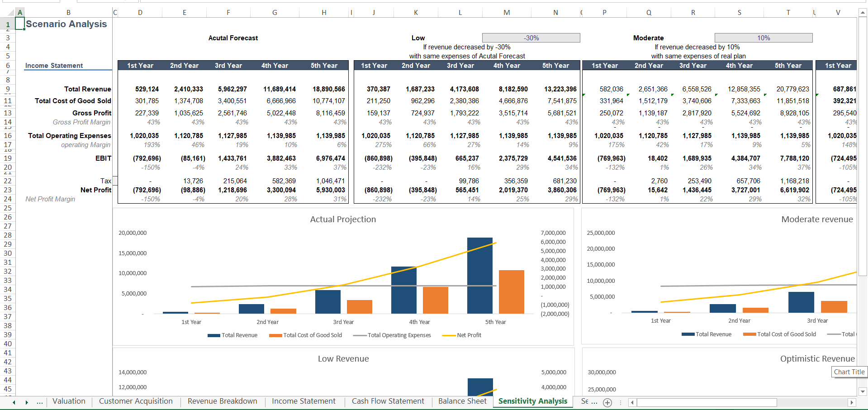Screen dimensions: 868x410
Task: Select row 9 header
Action: coord(8,89)
